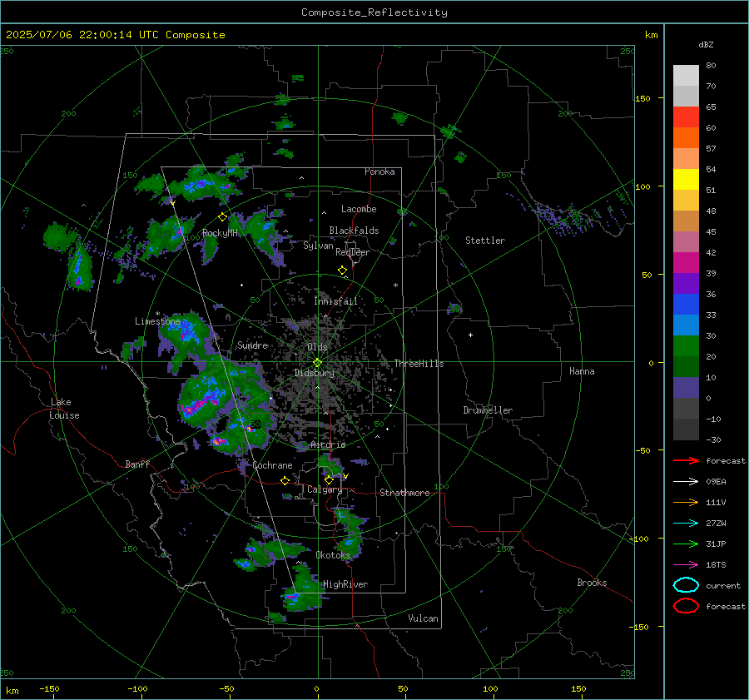749x700 pixels.
Task: Click the Innisfail label
Action: [x=335, y=301]
